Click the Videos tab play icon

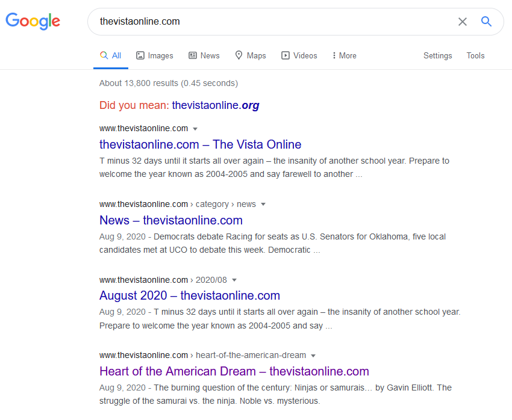point(286,55)
